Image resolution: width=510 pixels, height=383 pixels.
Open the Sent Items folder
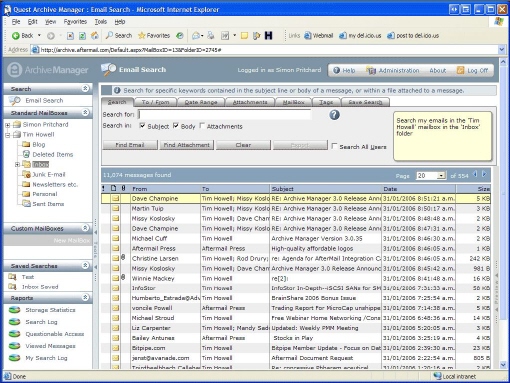pyautogui.click(x=48, y=204)
